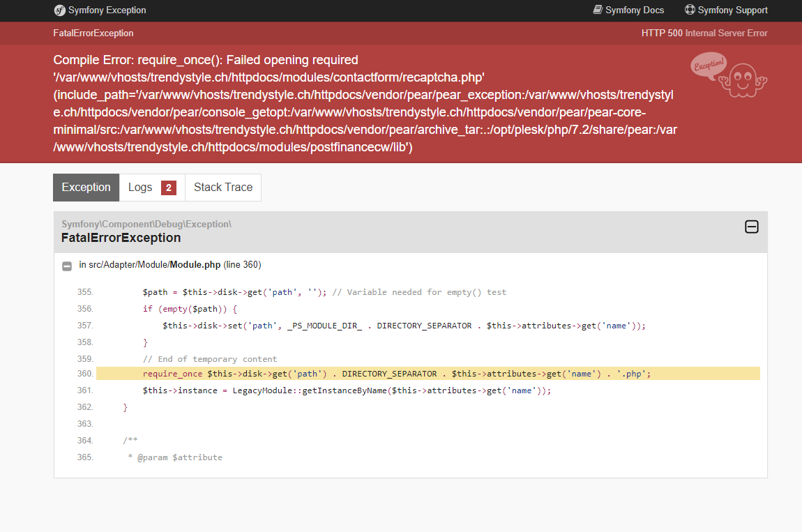Click the FatalErrorException label in red bar

pos(93,33)
